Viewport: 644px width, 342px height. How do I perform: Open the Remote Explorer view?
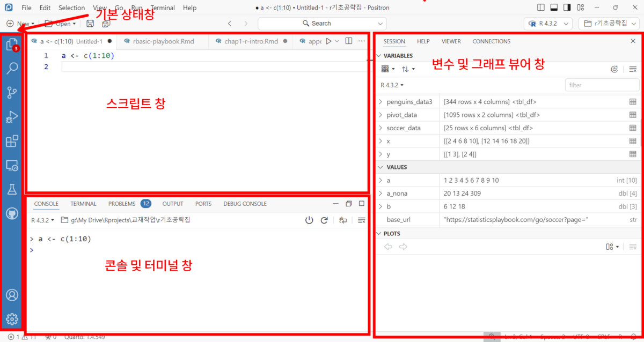(12, 165)
